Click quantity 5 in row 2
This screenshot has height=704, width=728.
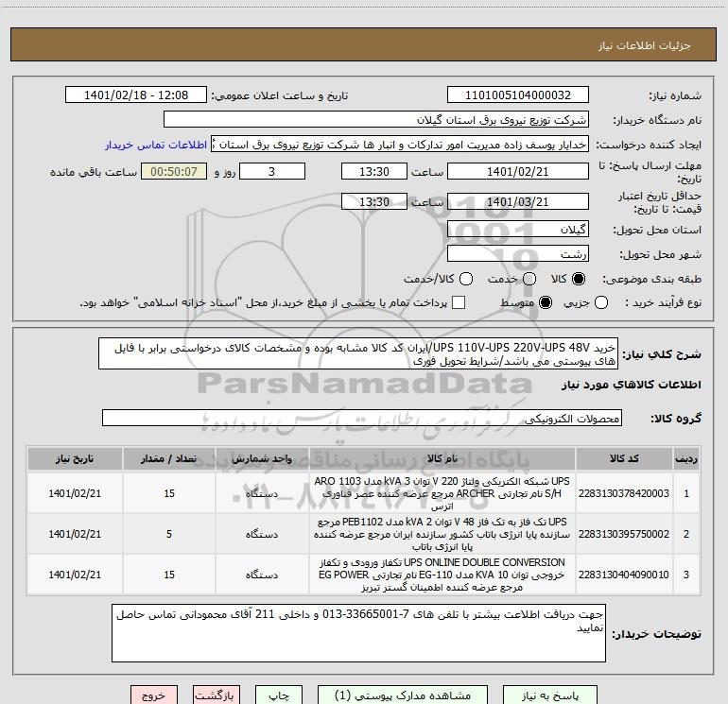click(x=169, y=534)
